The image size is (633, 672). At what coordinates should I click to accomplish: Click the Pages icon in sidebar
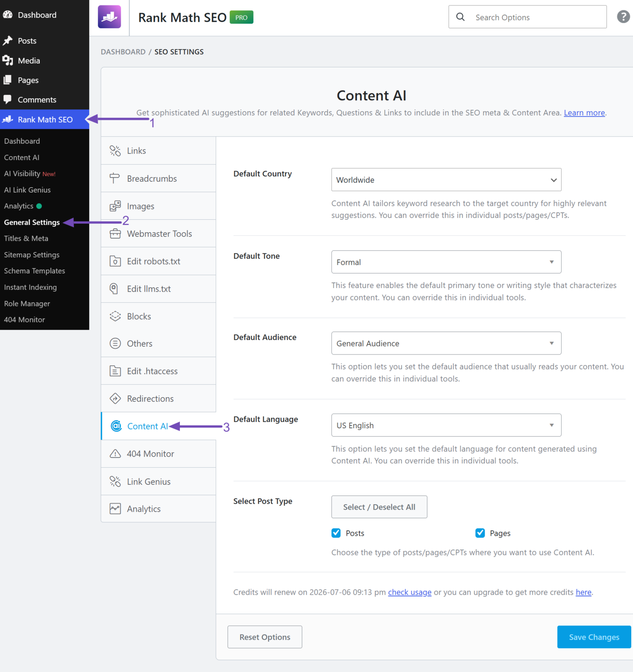[x=8, y=80]
